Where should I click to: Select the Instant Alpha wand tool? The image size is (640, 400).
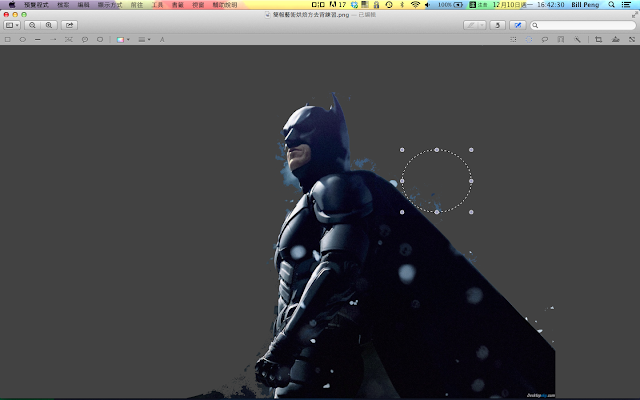(577, 40)
